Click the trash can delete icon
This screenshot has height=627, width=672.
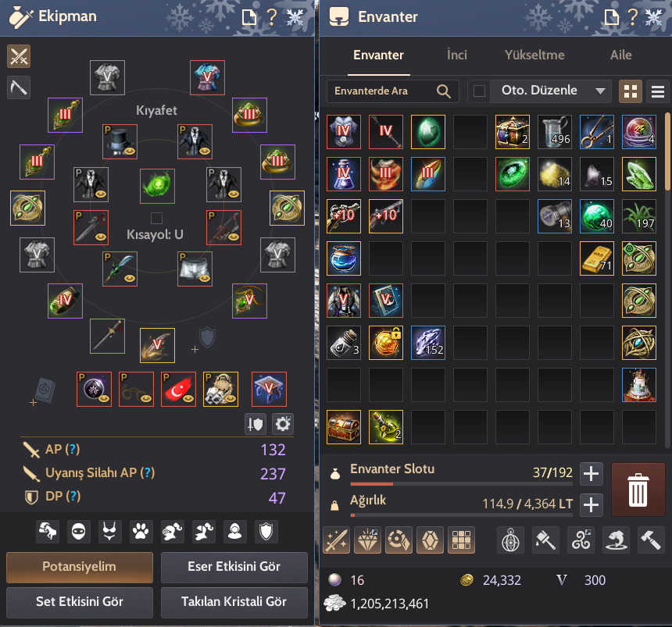(x=638, y=490)
